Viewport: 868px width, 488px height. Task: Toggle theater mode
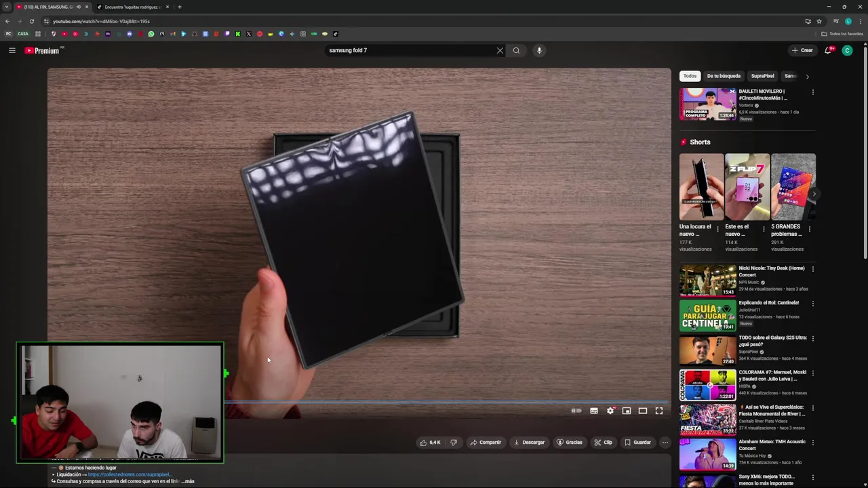[x=643, y=411]
